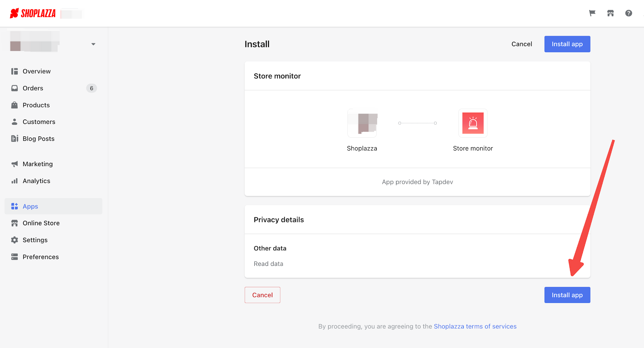Click the Settings gear icon
The height and width of the screenshot is (348, 644).
point(14,240)
